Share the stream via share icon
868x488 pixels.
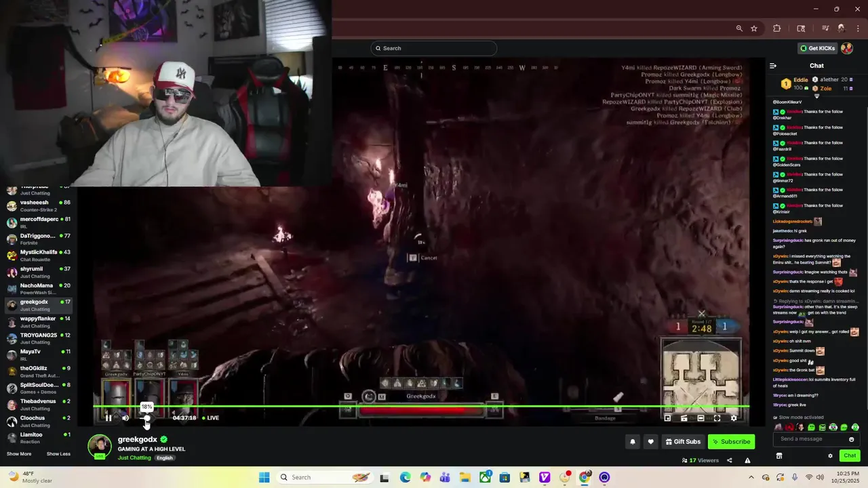coord(730,460)
